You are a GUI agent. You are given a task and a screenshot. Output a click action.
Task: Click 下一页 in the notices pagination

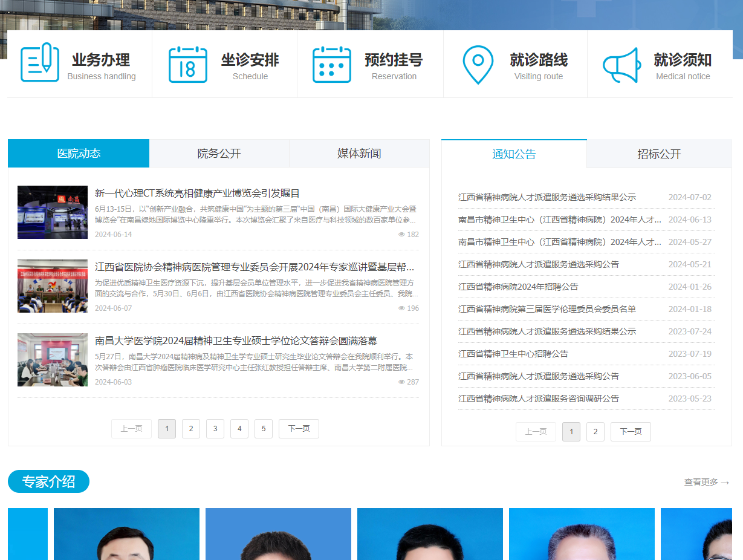631,432
